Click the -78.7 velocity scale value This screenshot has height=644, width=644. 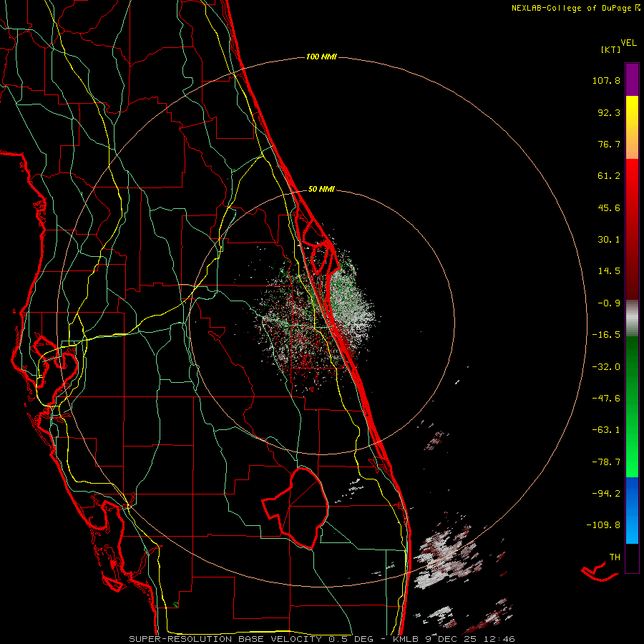(606, 462)
